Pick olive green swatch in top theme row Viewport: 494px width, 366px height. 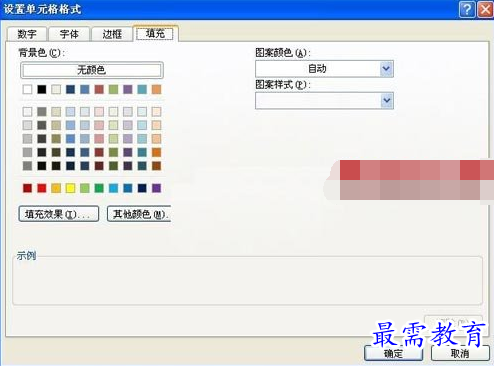click(x=113, y=89)
